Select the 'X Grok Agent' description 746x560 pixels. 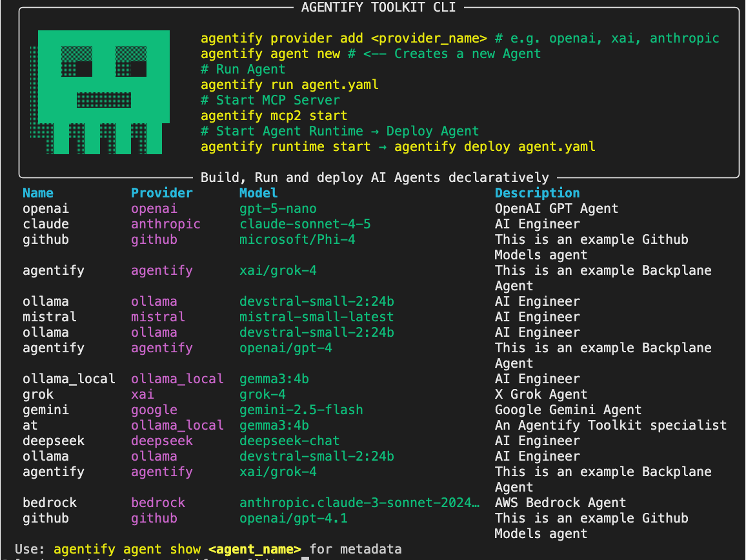coord(541,394)
